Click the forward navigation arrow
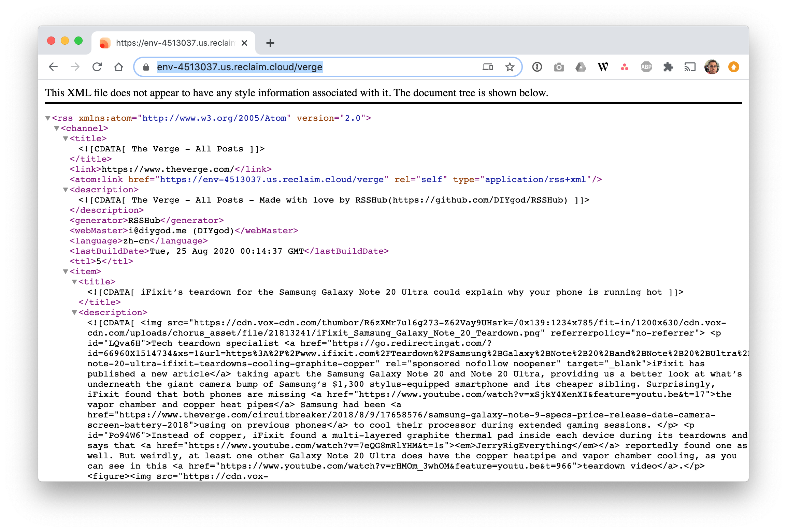This screenshot has height=532, width=787. (x=75, y=67)
